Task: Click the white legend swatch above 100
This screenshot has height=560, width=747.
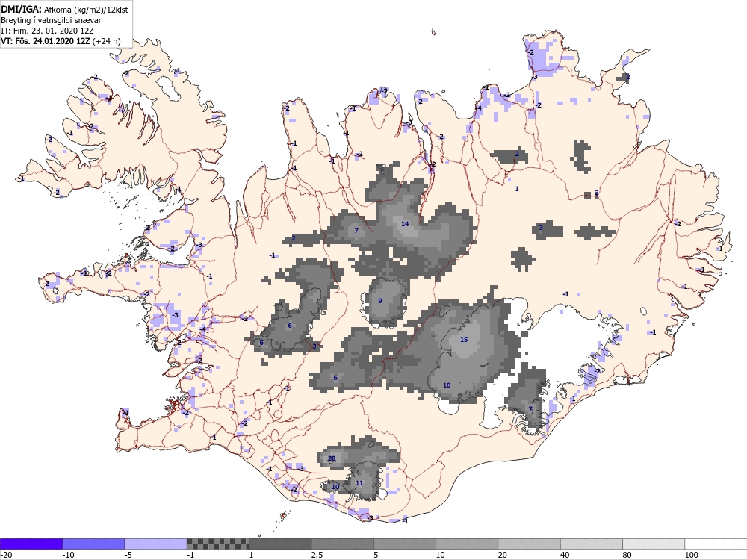Action: click(x=716, y=544)
